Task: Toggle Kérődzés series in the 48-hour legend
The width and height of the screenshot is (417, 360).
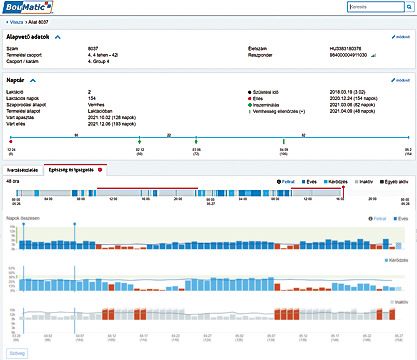Action: [336, 182]
